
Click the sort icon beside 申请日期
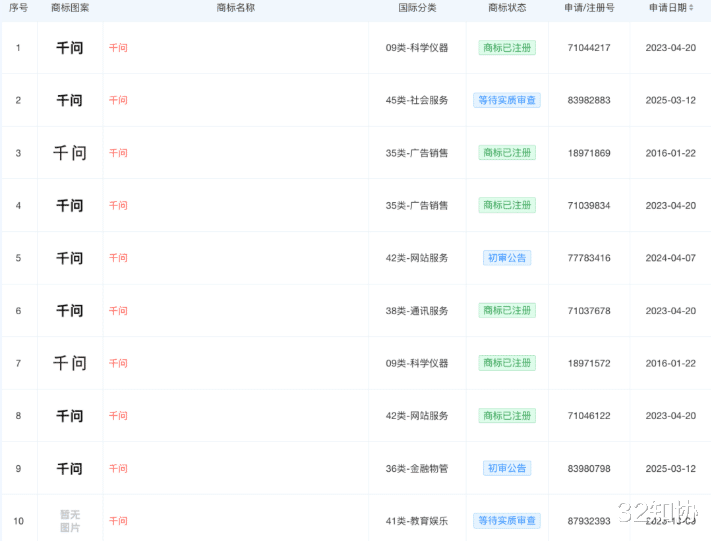coord(691,8)
